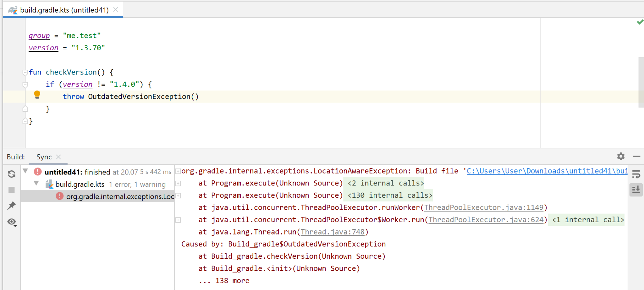Image resolution: width=644 pixels, height=290 pixels.
Task: Click the Gradle elephant icon on editor tab
Action: click(x=13, y=10)
